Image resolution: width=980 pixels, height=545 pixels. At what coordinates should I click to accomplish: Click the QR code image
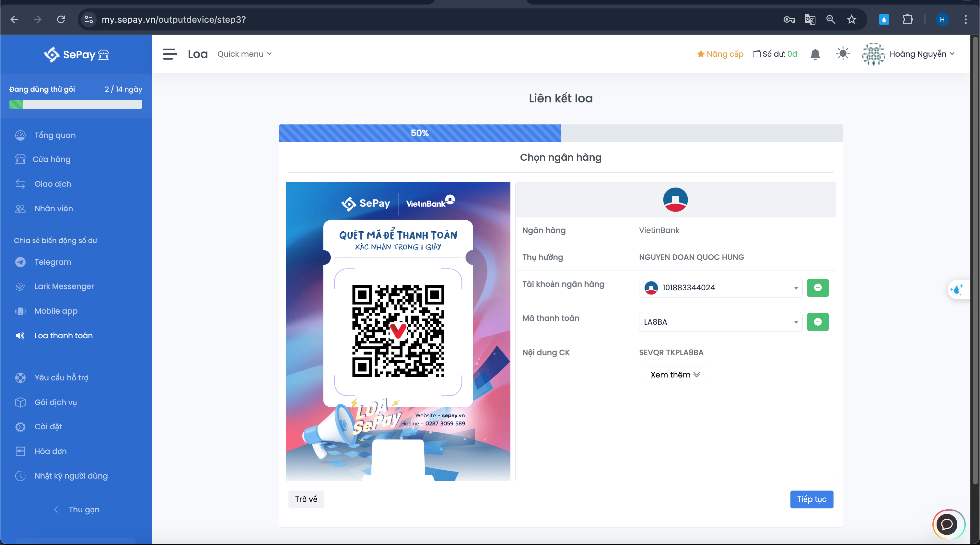click(x=398, y=331)
